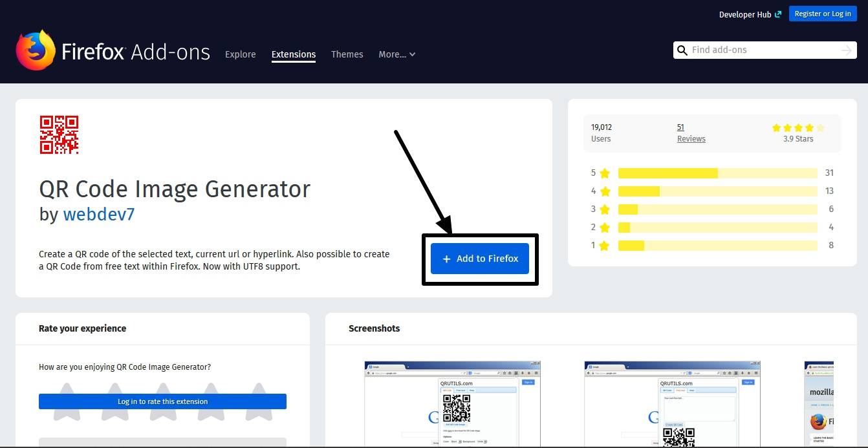Click the extension description paragraph
The image size is (868, 448).
[214, 260]
